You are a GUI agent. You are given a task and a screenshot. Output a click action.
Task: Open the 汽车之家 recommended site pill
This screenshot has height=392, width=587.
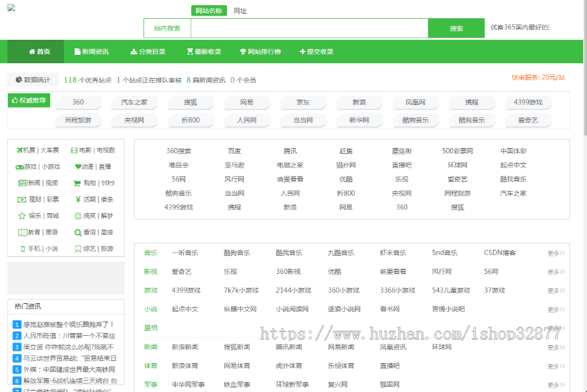tap(134, 102)
